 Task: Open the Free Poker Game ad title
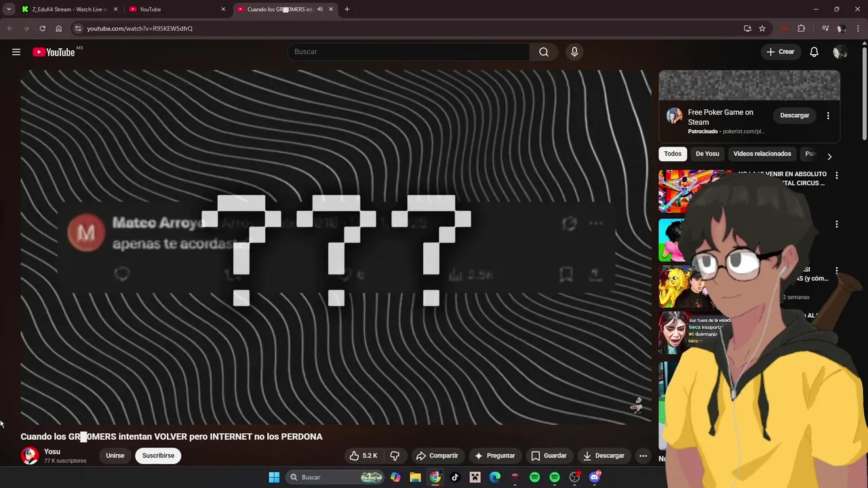pos(720,117)
